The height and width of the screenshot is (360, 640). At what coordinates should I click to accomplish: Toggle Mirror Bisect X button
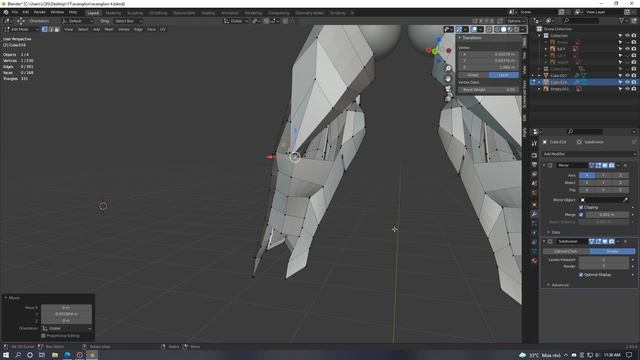click(x=587, y=183)
